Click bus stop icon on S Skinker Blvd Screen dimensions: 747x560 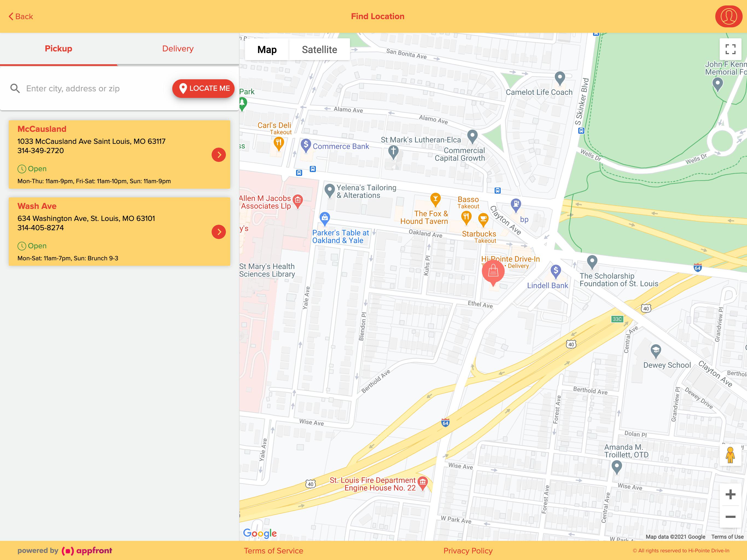[581, 130]
